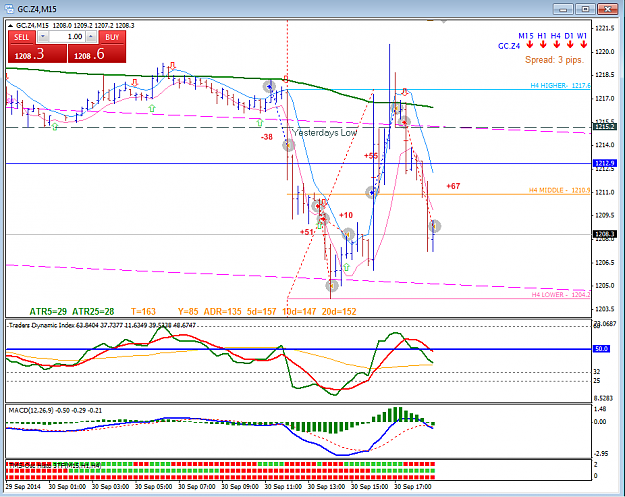625x497 pixels.
Task: Click the 1215.2 price tag on axis
Action: 605,127
